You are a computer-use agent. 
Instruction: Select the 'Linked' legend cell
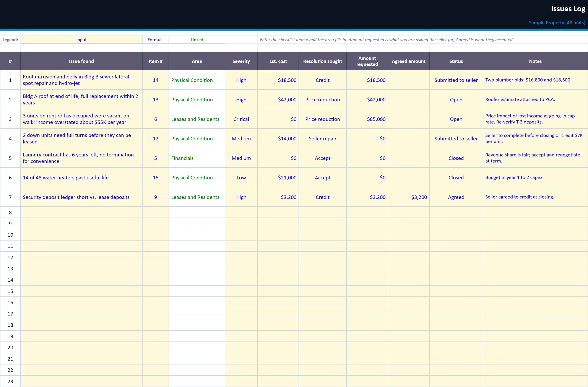(197, 39)
